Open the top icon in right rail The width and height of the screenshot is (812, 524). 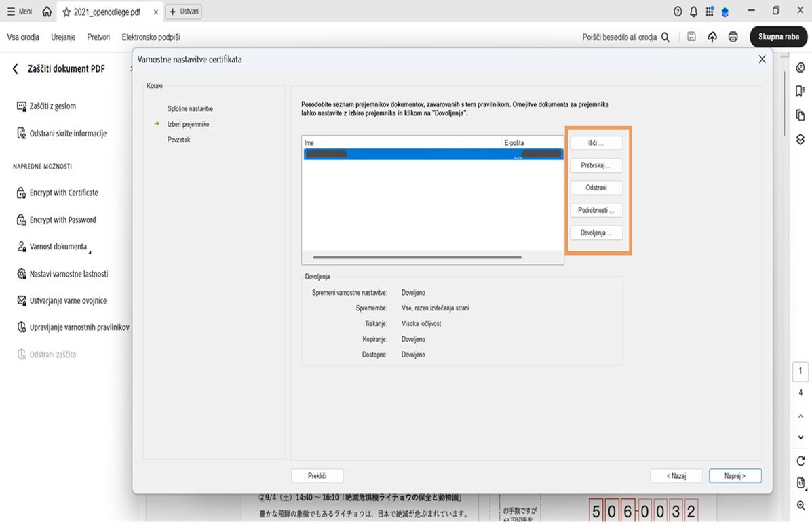(x=800, y=67)
